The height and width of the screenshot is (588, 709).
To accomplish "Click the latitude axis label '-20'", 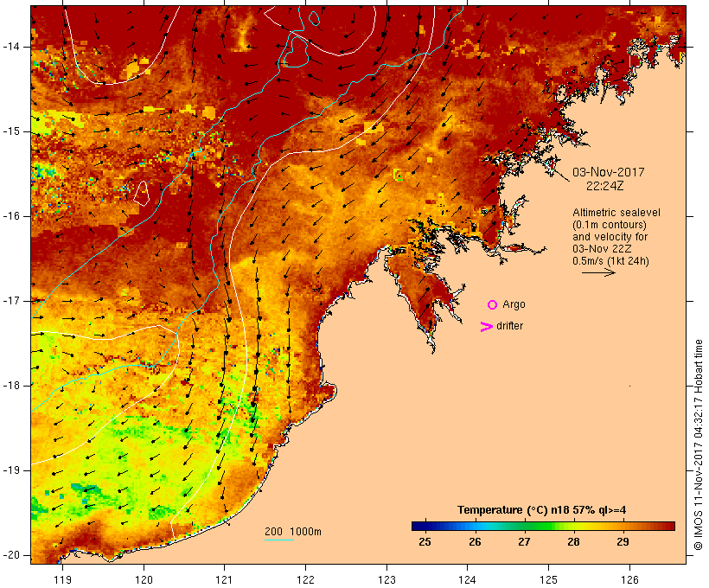I will click(10, 555).
